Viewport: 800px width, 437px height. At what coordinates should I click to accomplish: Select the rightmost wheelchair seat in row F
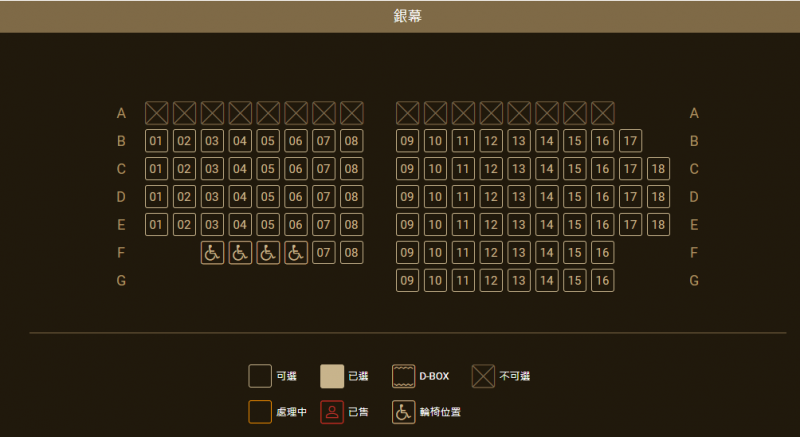click(x=296, y=253)
